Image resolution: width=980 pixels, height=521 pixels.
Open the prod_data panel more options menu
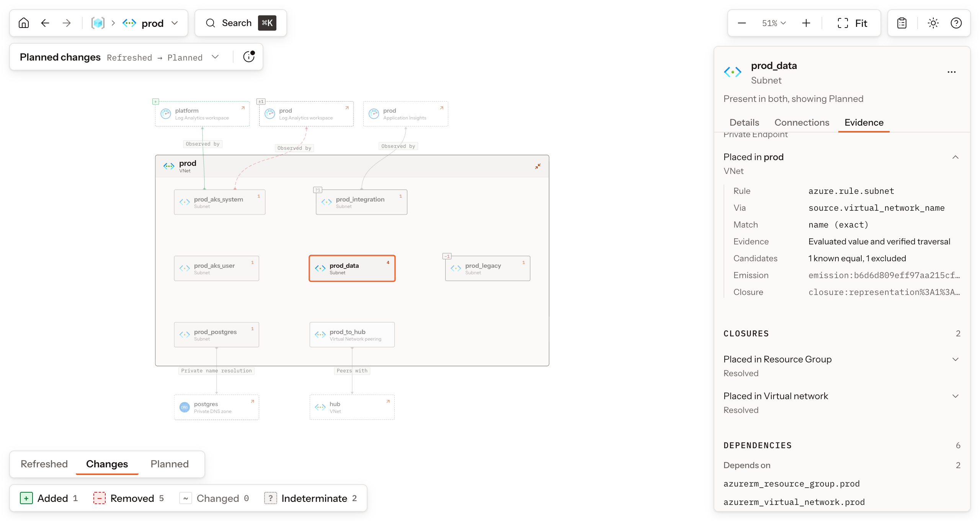(952, 72)
